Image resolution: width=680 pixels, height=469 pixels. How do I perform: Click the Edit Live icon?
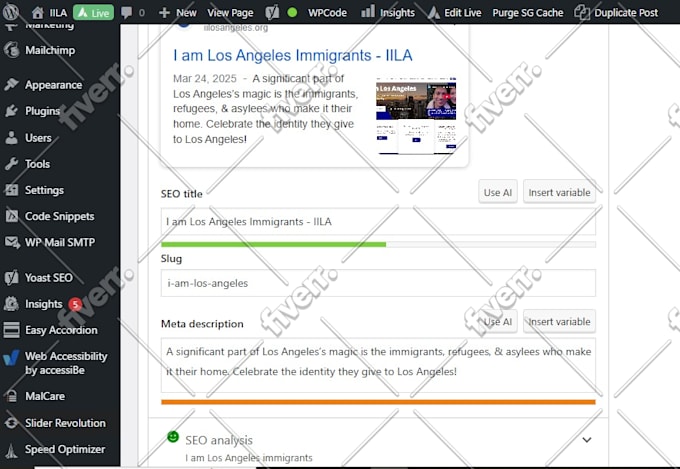click(434, 13)
